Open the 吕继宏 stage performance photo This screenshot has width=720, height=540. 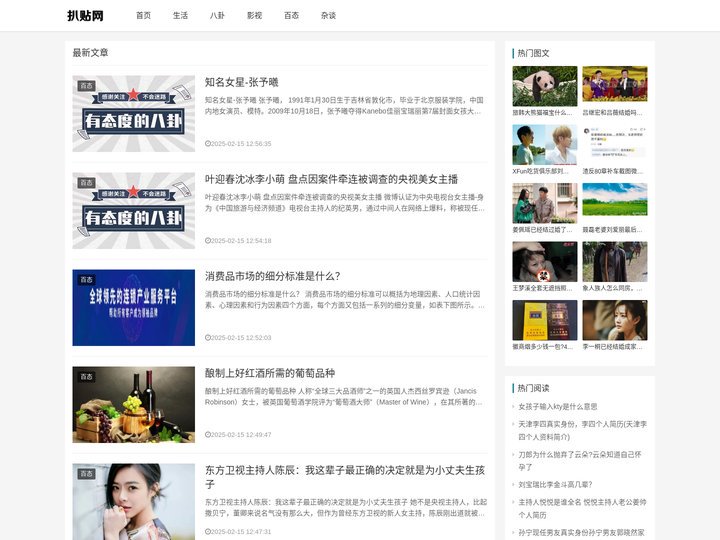tap(615, 86)
